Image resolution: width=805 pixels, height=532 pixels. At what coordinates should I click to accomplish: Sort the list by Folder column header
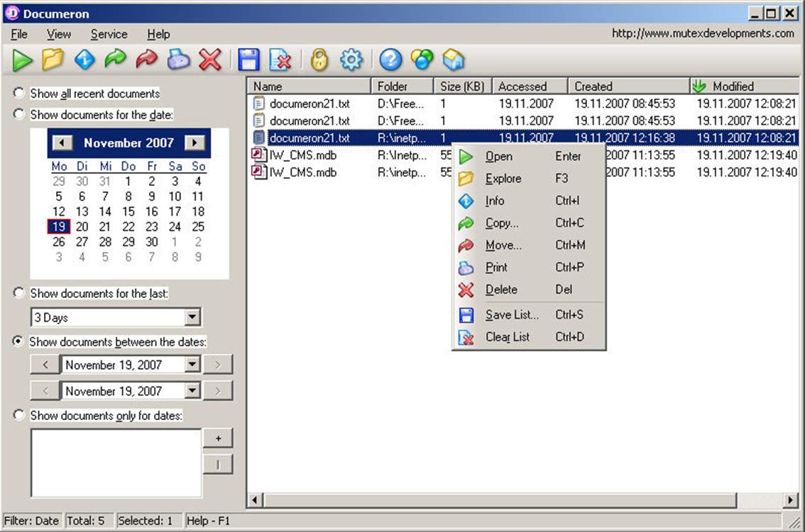point(402,87)
